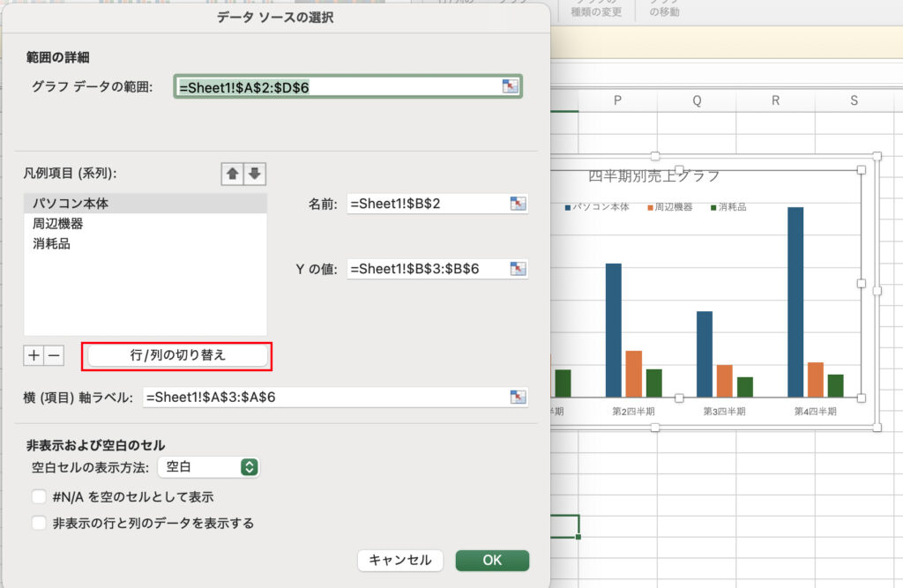
Task: Select 消耗品 in the series list
Action: coord(51,244)
